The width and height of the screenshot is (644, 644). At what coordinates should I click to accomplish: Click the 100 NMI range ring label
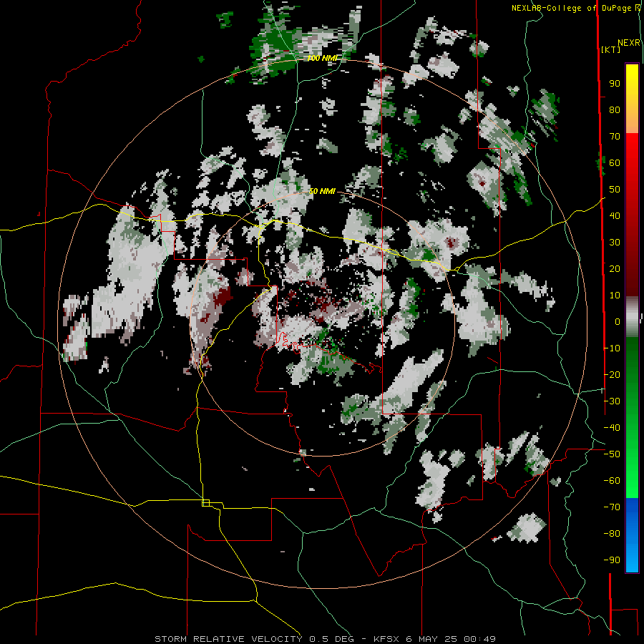tap(322, 58)
